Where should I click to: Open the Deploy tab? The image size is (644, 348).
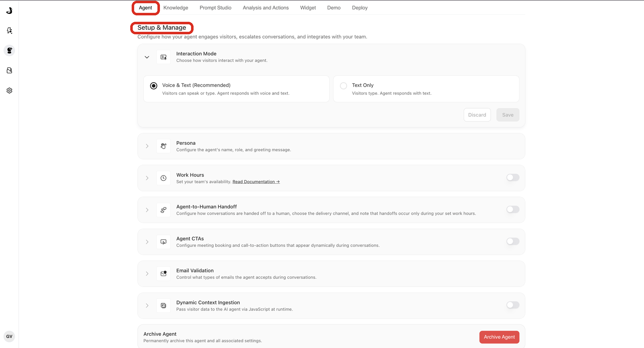pyautogui.click(x=360, y=8)
